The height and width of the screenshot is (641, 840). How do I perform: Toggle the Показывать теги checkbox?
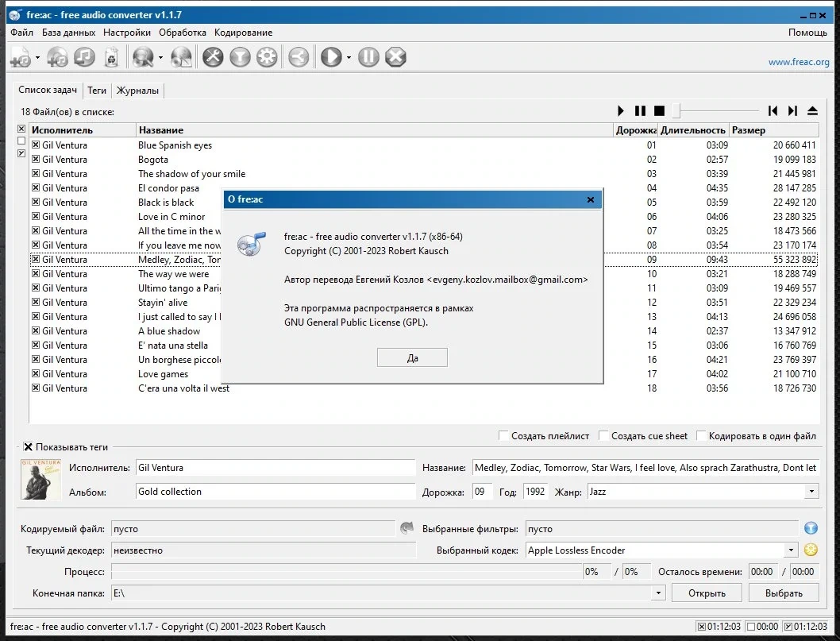pyautogui.click(x=28, y=446)
